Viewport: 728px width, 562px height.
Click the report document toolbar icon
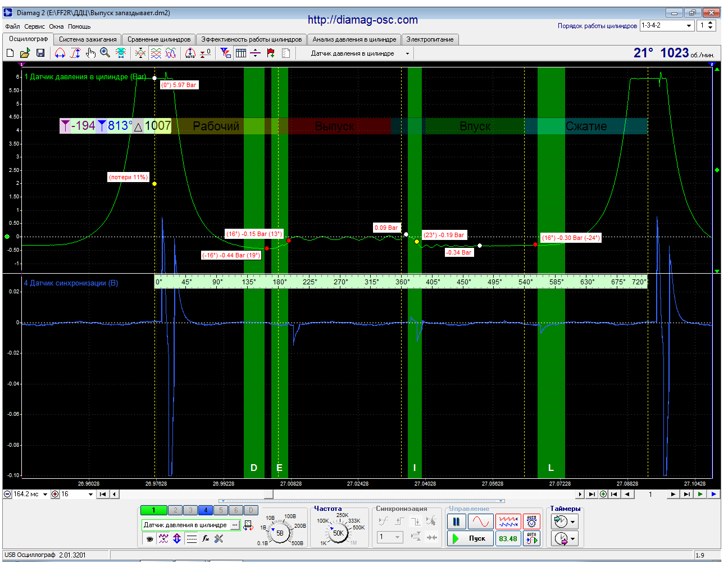[x=286, y=53]
